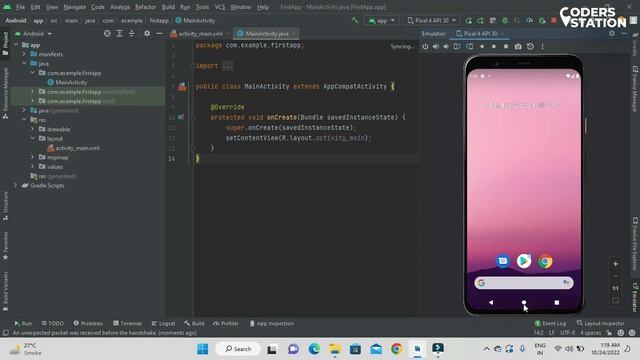Viewport: 640px width, 360px height.
Task: Collapse the app module node
Action: click(16, 45)
